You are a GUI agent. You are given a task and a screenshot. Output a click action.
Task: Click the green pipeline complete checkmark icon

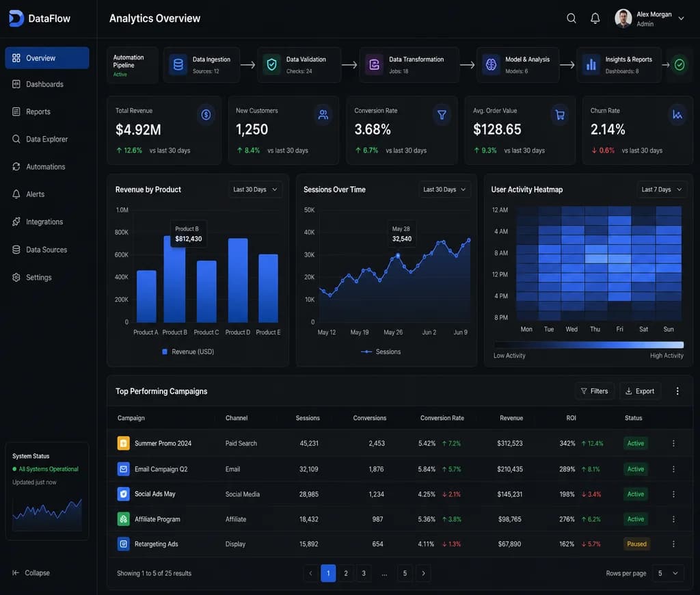click(x=679, y=65)
